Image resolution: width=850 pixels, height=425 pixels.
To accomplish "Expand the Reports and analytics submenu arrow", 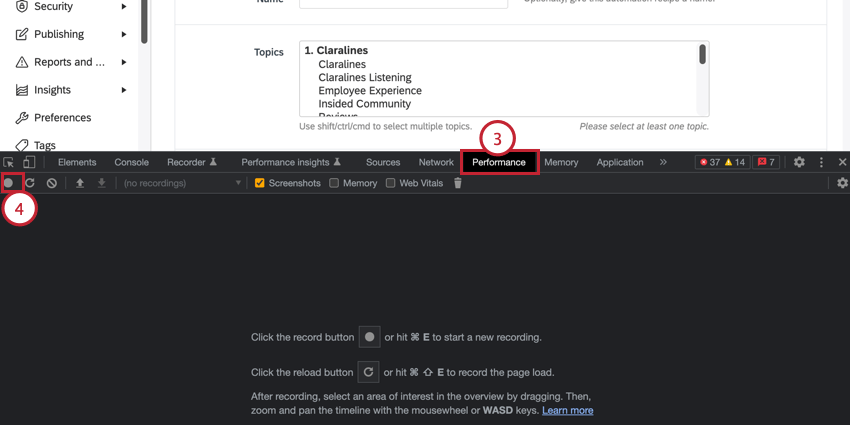I will point(124,62).
